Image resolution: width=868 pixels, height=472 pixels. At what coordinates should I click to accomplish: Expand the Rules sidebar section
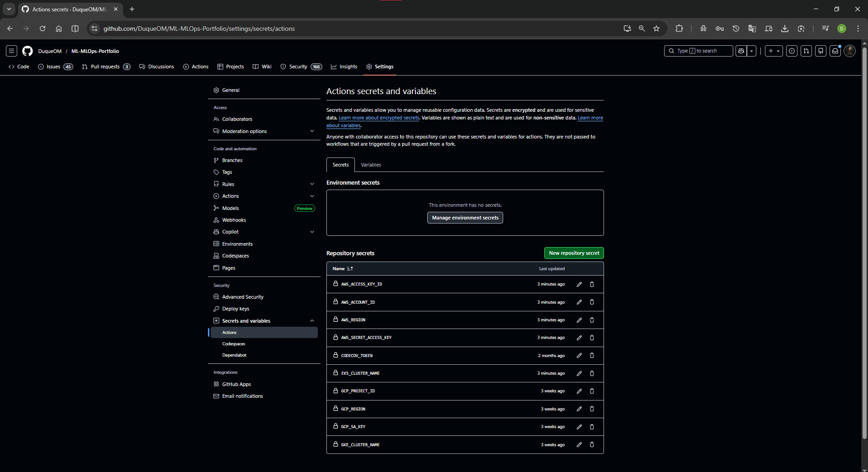coord(312,184)
